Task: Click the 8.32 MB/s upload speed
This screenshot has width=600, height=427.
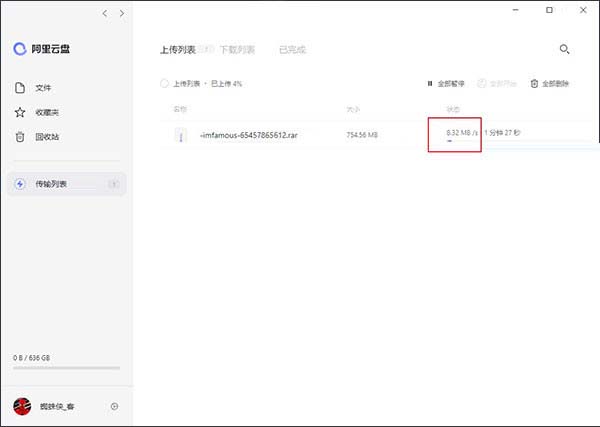Action: (x=462, y=133)
